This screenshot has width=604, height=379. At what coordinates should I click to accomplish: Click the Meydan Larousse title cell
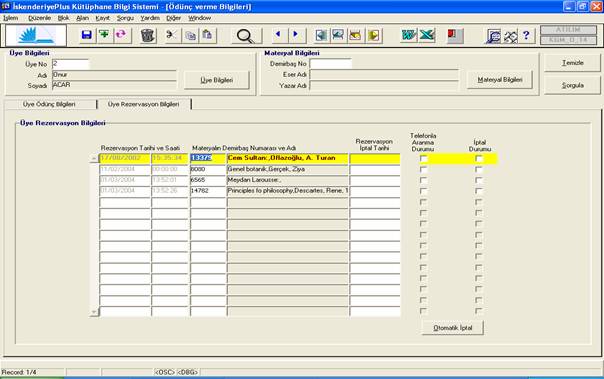[288, 180]
